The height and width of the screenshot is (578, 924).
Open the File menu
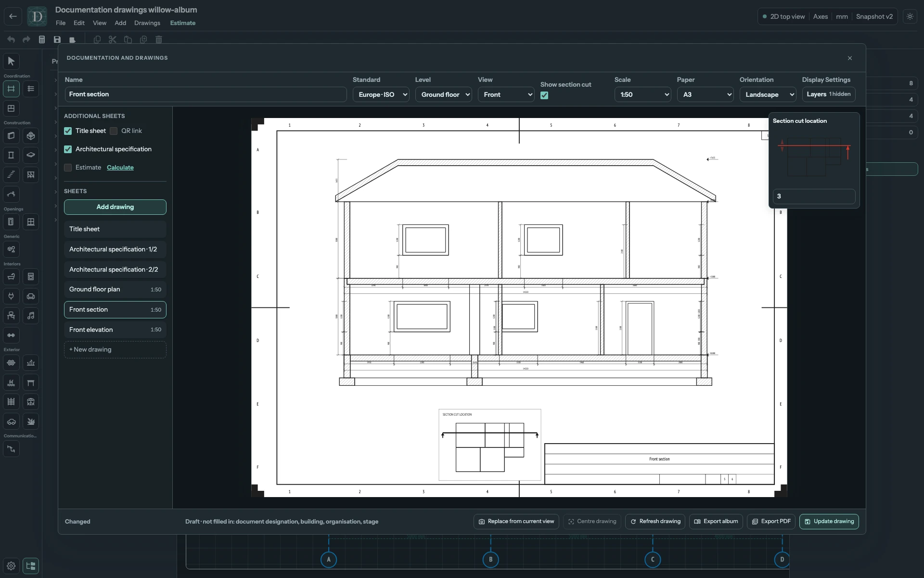click(61, 23)
